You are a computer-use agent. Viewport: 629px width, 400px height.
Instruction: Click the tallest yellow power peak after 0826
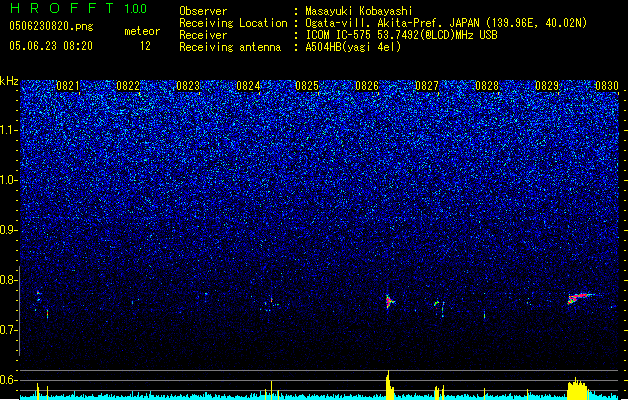[x=389, y=385]
